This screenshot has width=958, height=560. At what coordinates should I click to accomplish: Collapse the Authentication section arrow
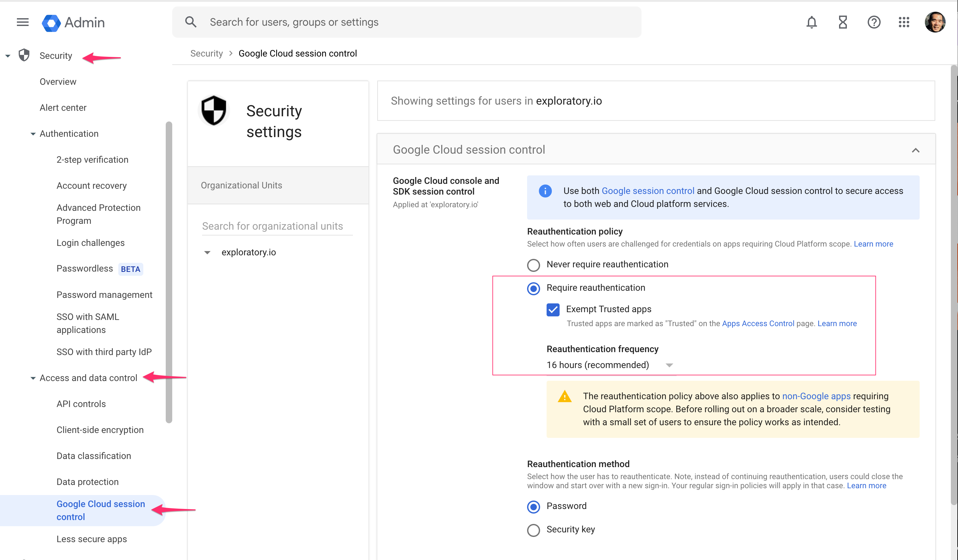pos(33,134)
